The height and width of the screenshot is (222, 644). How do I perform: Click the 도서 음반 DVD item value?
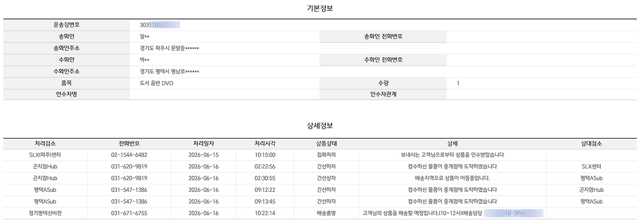click(x=156, y=83)
